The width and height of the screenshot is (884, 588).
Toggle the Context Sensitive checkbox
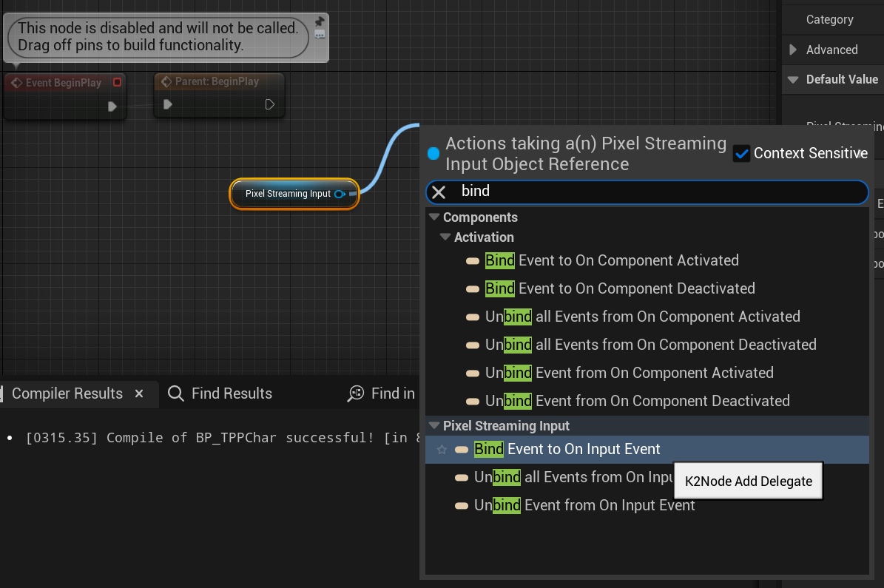741,153
